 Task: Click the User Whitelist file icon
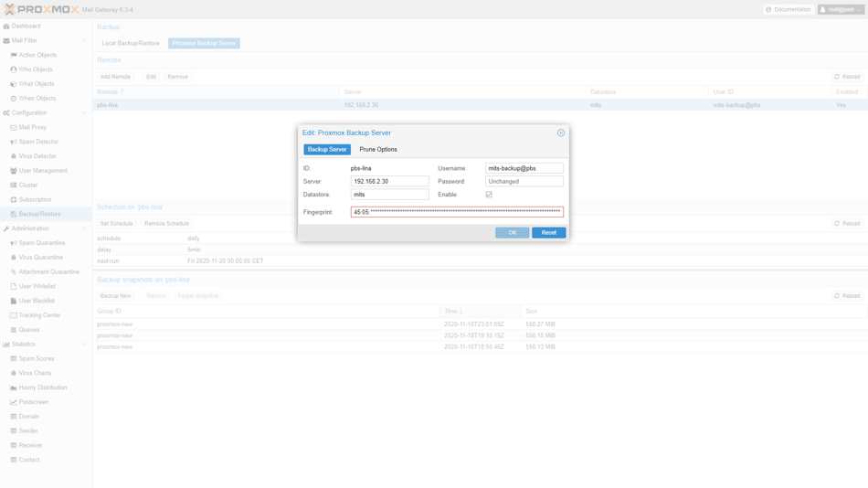tap(14, 286)
